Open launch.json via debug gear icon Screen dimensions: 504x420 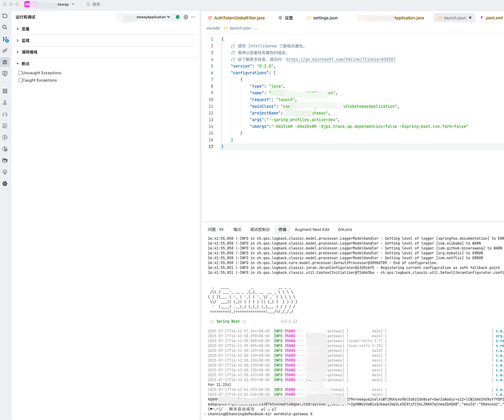186,17
